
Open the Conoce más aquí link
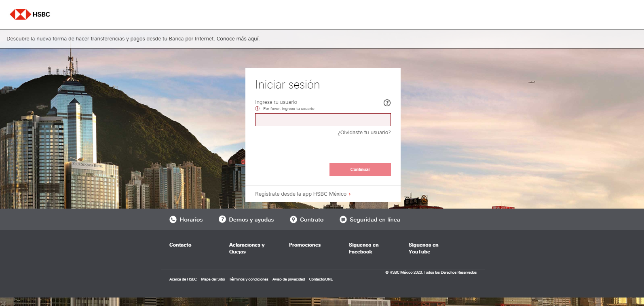pos(238,39)
